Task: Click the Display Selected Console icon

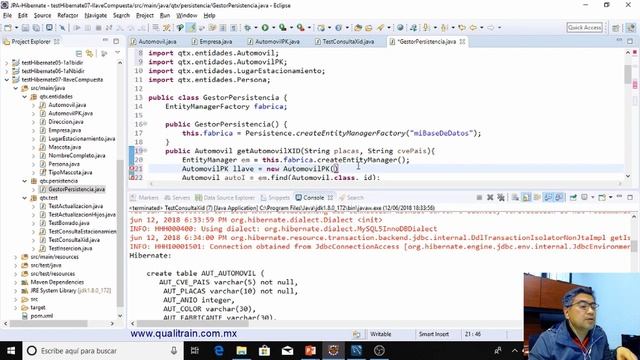Action: click(x=584, y=198)
